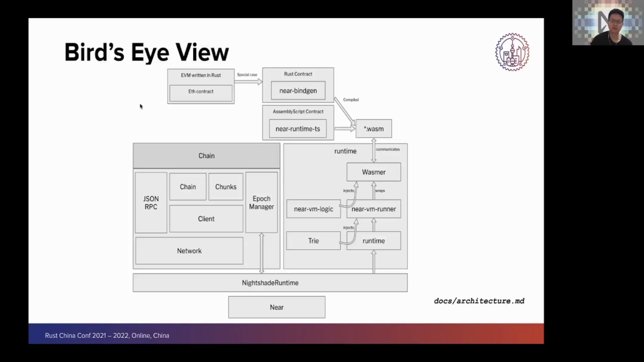Click the 'Bird's Eye View' slide title
The width and height of the screenshot is (644, 362).
click(x=147, y=52)
